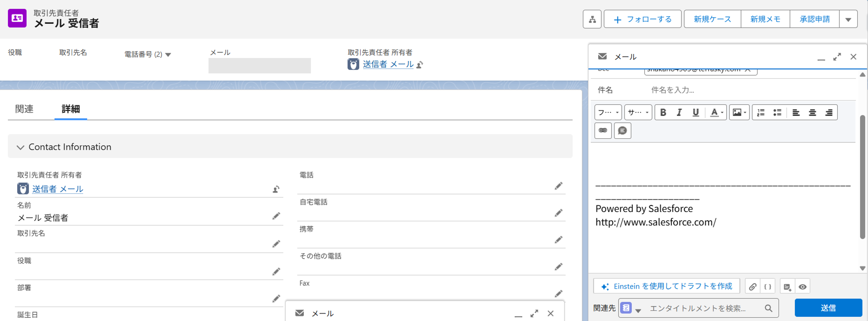Image resolution: width=868 pixels, height=321 pixels.
Task: Open the bottom docked メール panel title
Action: pos(323,314)
